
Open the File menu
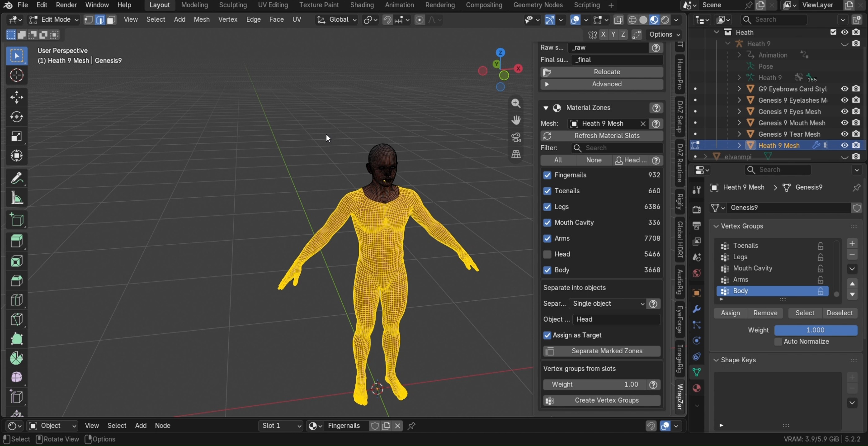[x=22, y=5]
